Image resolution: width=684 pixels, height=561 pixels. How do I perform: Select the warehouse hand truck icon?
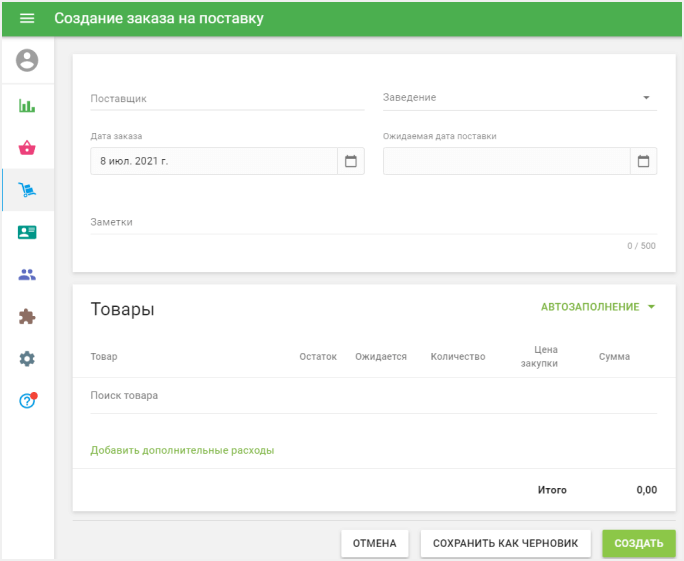point(27,190)
